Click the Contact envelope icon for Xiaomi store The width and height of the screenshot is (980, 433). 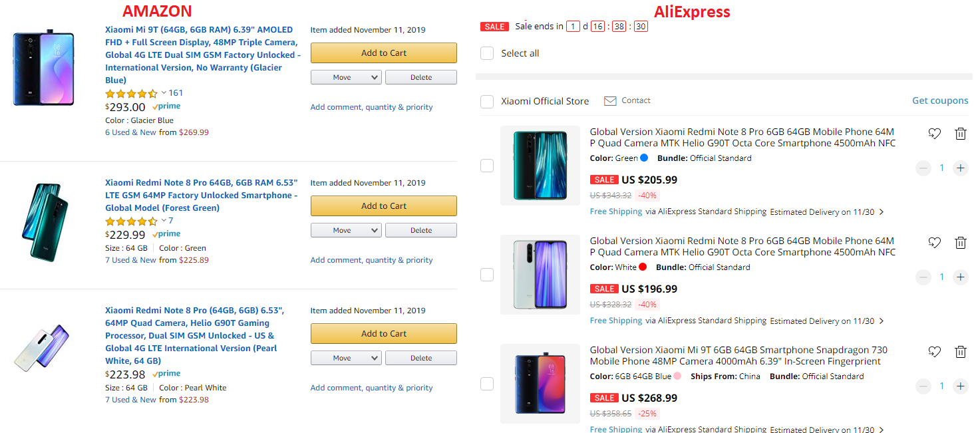click(x=610, y=101)
